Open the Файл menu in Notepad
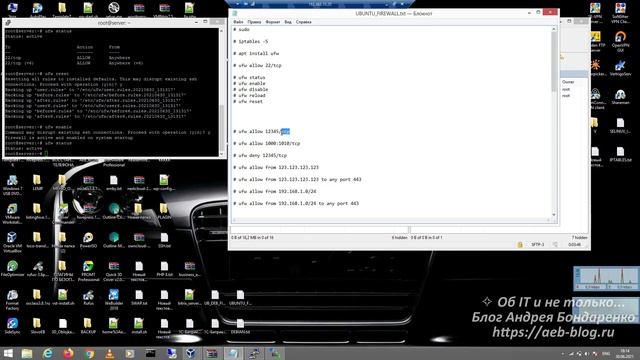Image resolution: width=640 pixels, height=360 pixels. point(238,22)
